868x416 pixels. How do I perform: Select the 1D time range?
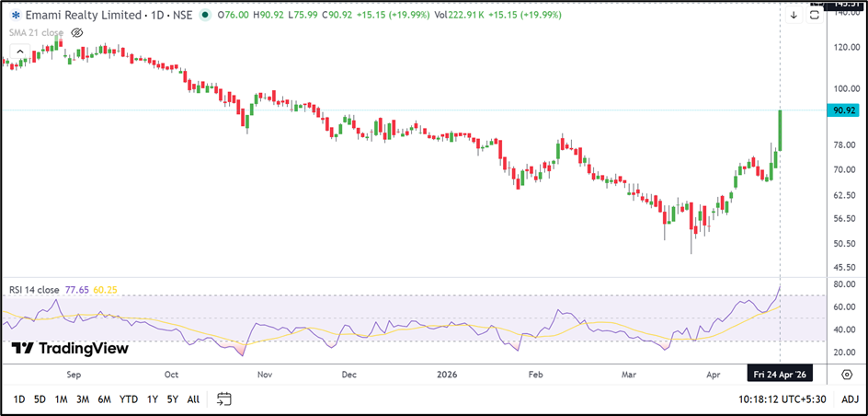(x=17, y=399)
